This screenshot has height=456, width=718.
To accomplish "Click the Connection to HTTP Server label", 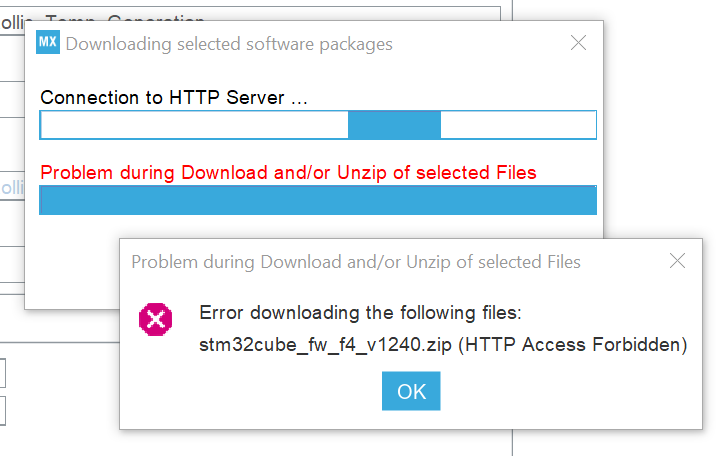I will [174, 98].
